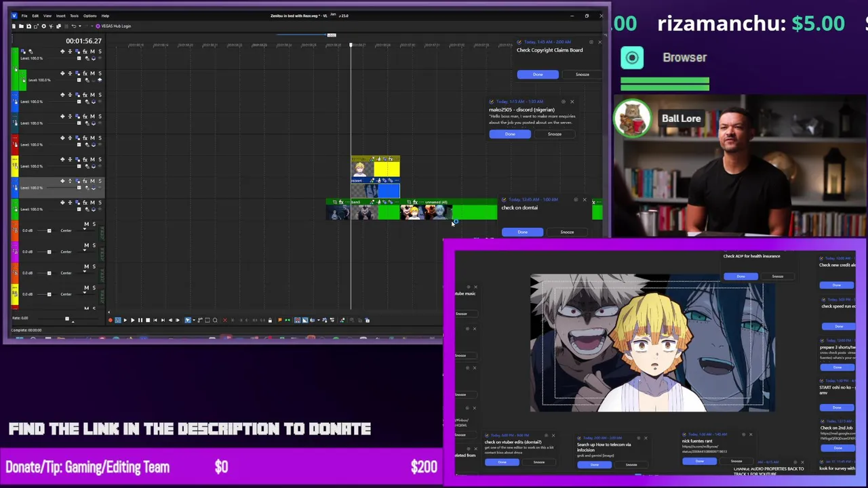Save project with the floppy disk icon

(28, 26)
